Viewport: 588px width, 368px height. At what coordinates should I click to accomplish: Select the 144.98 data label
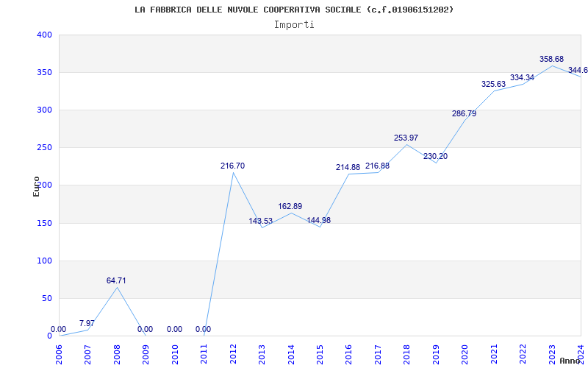coord(319,220)
